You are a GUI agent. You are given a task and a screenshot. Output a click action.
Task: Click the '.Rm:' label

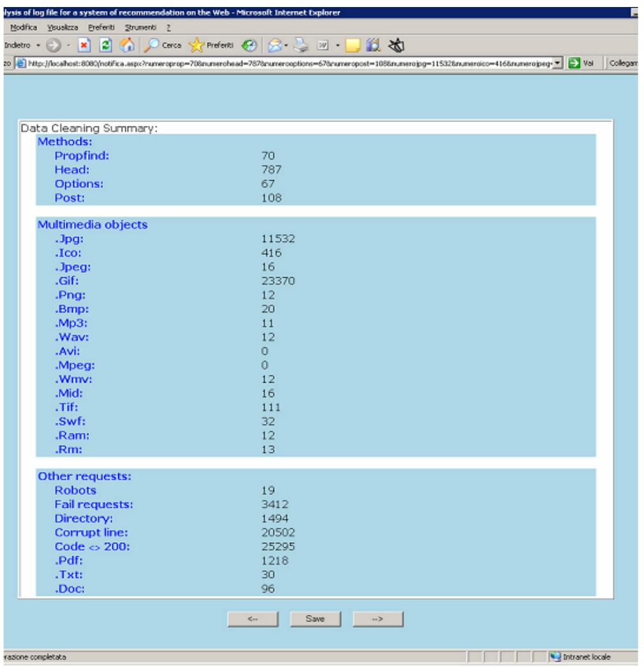click(68, 450)
